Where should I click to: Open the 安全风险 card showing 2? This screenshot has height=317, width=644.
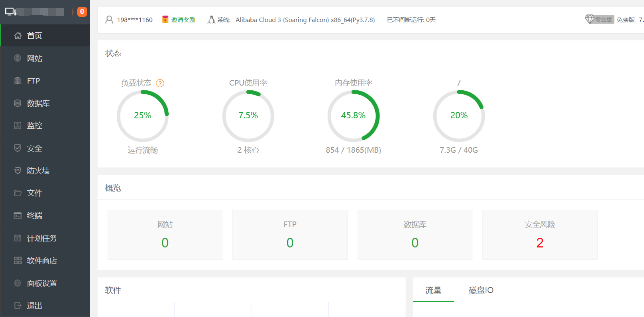pyautogui.click(x=540, y=235)
